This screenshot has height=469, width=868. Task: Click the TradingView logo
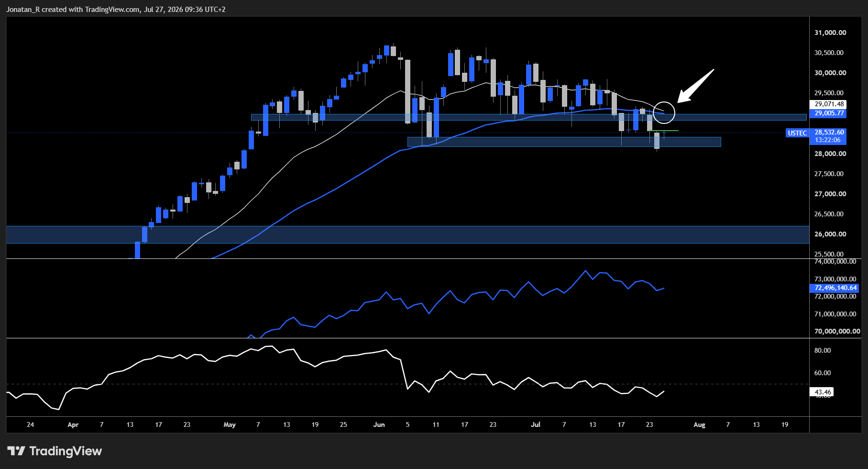pyautogui.click(x=55, y=451)
